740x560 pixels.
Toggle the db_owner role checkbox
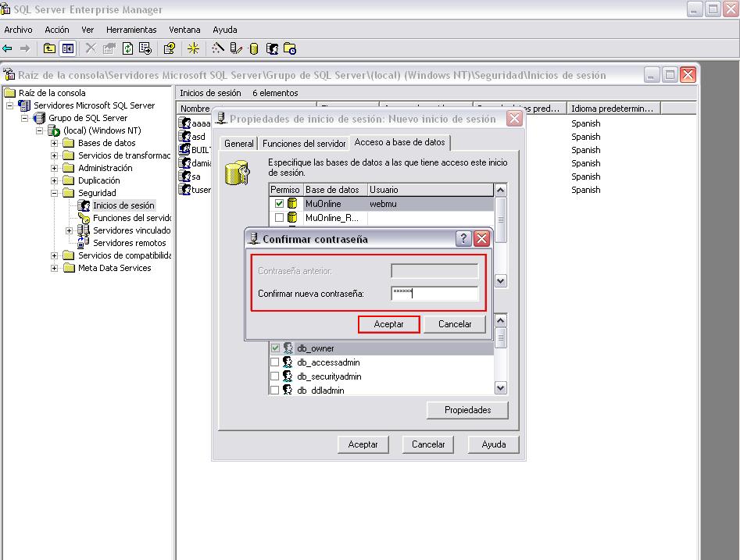pos(275,348)
